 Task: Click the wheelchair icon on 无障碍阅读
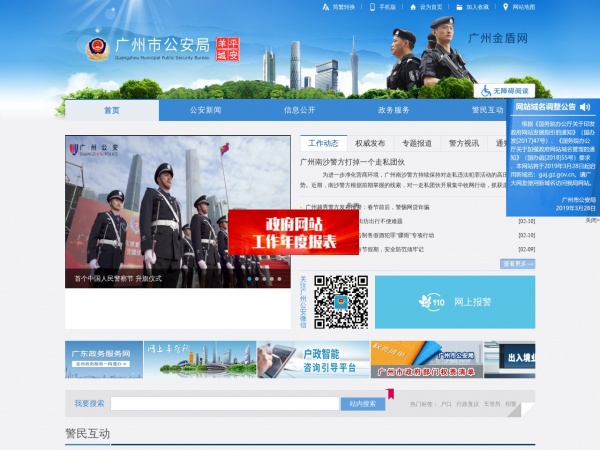tap(486, 91)
